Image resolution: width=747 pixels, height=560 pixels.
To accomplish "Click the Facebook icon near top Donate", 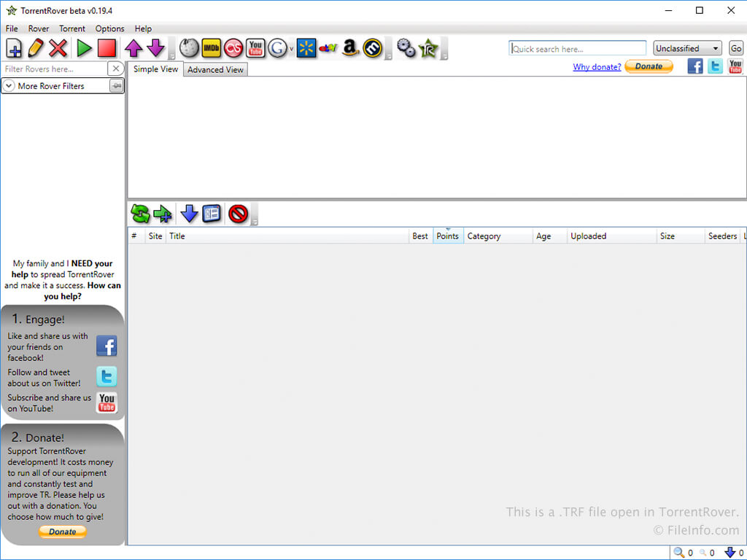I will point(695,66).
